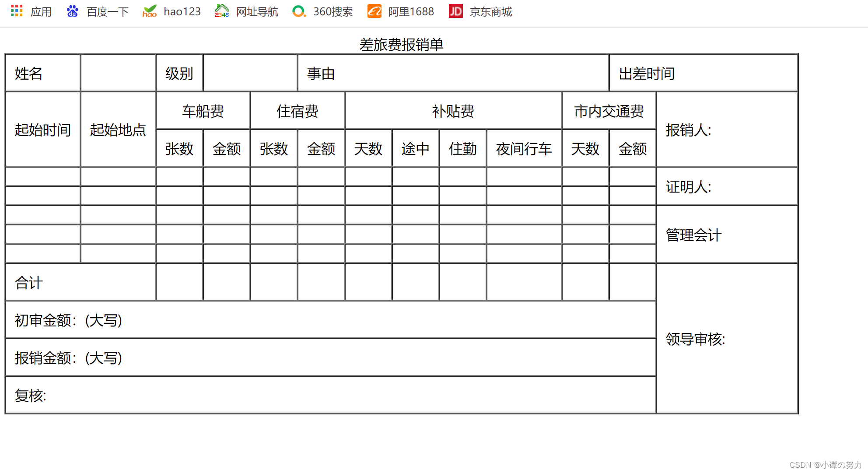
Task: Click the 姓名 cell
Action: tap(43, 73)
